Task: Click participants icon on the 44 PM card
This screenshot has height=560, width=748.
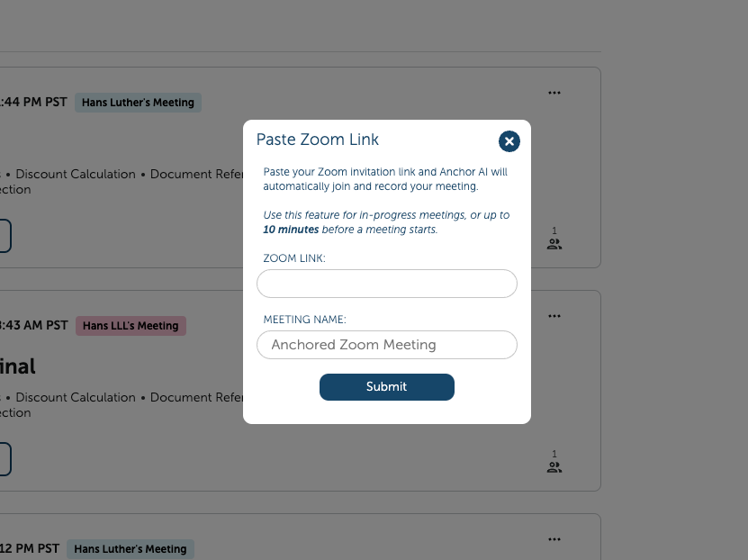Action: pos(554,243)
